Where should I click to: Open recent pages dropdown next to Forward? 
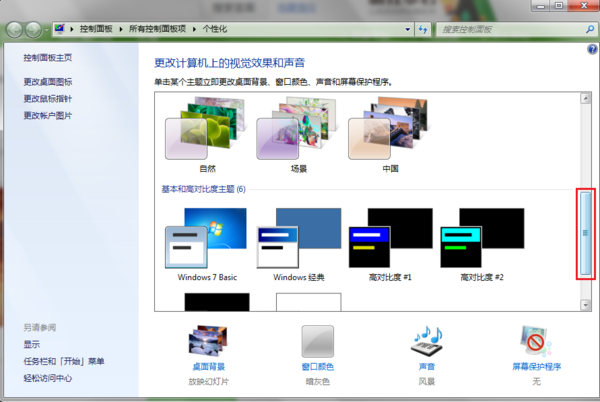47,30
